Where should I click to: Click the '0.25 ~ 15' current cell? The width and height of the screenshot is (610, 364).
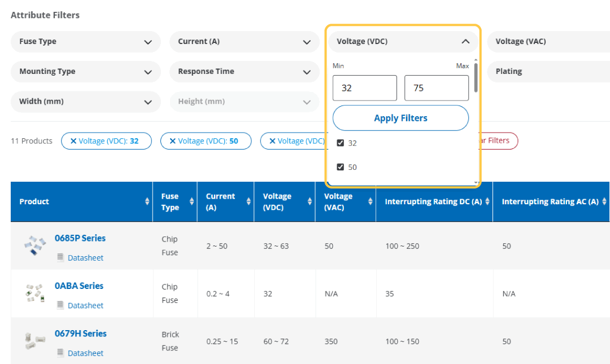pyautogui.click(x=222, y=341)
